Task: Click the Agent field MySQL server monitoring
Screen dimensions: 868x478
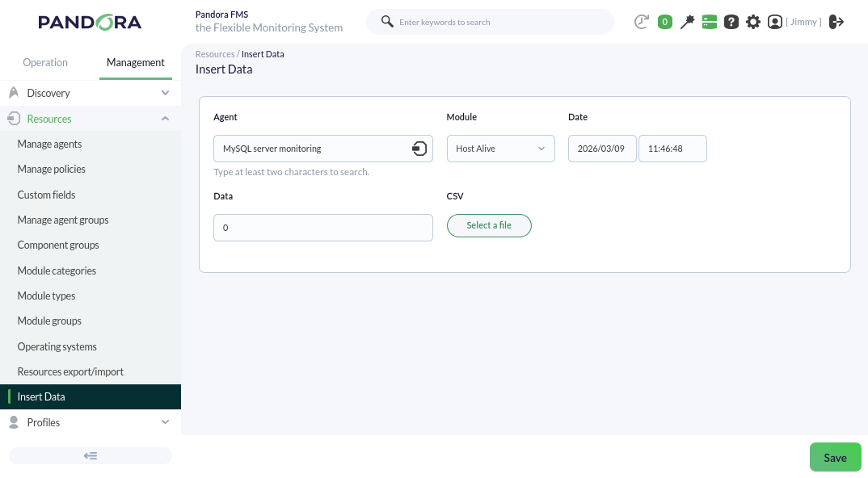Action: point(322,149)
